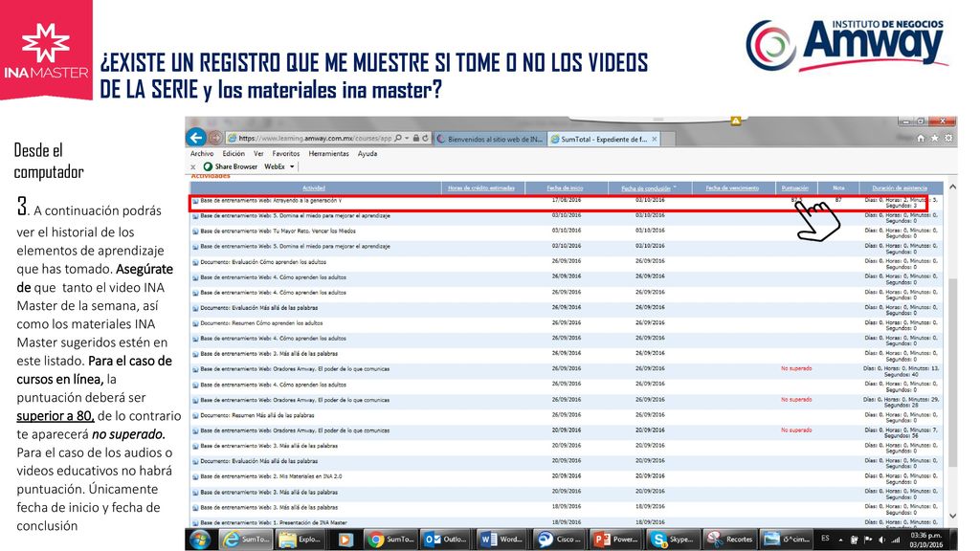The image size is (980, 551).
Task: Open Outlook taskbar item
Action: click(x=446, y=540)
